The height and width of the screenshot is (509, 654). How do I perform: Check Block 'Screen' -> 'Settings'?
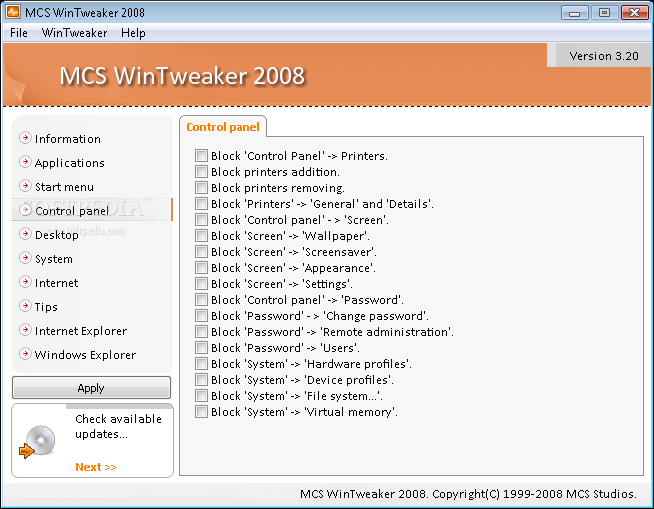click(201, 284)
